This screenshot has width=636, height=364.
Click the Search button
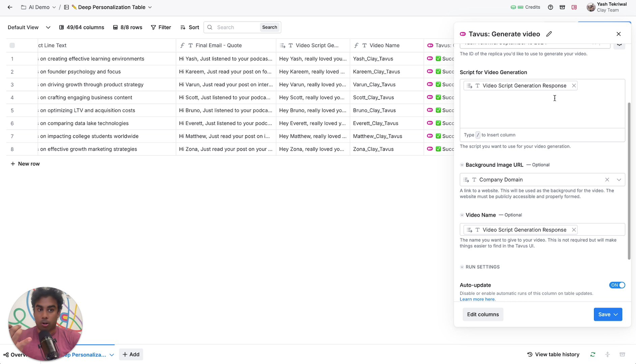click(270, 27)
